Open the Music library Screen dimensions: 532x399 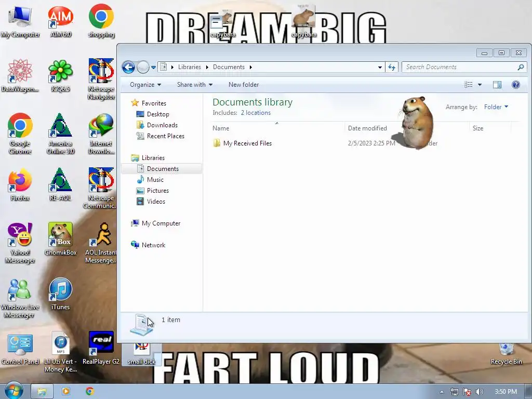point(155,180)
